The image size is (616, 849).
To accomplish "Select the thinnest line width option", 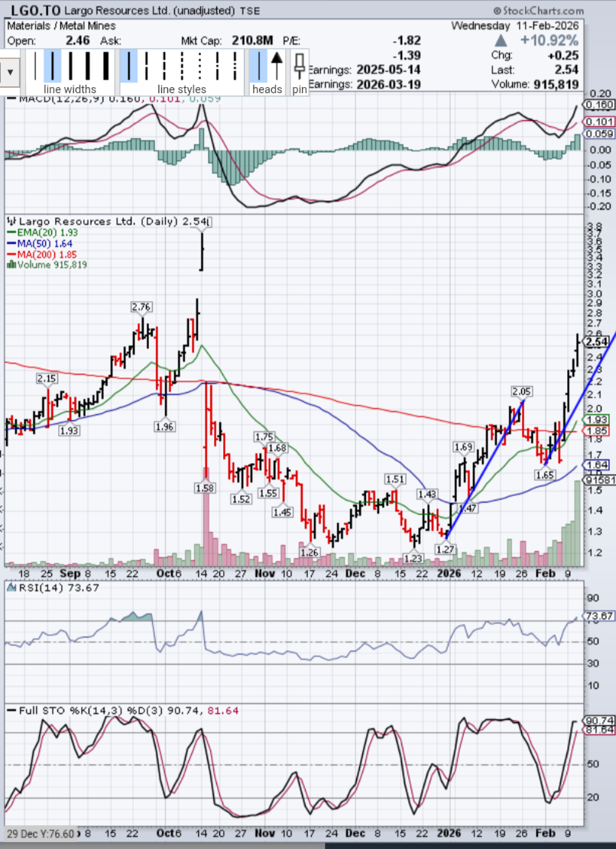I will tap(35, 66).
